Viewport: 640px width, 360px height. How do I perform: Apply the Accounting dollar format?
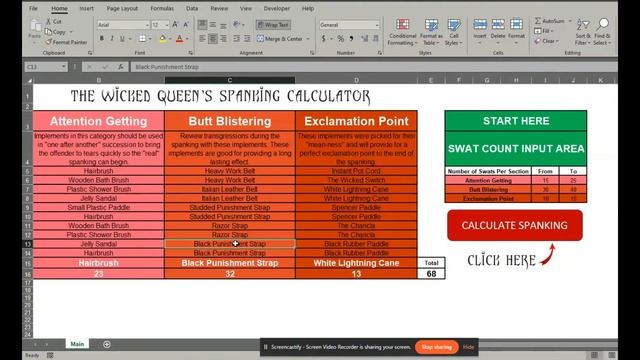coord(324,39)
